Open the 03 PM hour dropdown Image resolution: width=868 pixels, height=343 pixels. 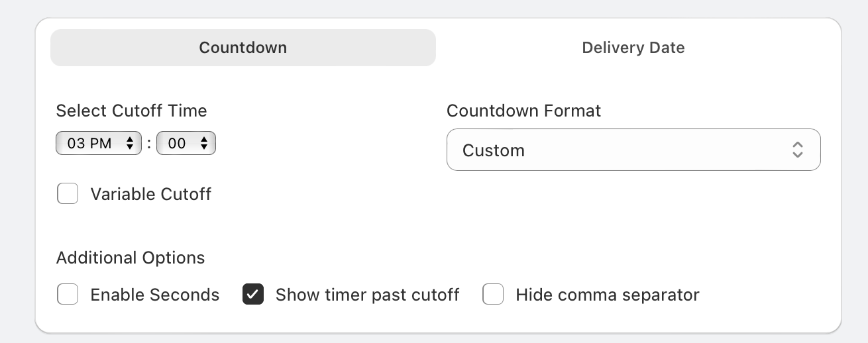click(x=99, y=143)
